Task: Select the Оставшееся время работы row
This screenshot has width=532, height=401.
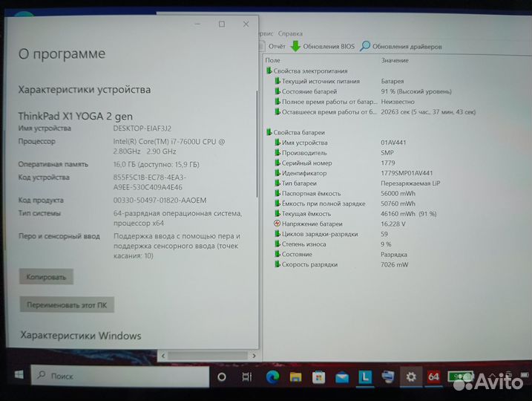Action: pos(375,111)
